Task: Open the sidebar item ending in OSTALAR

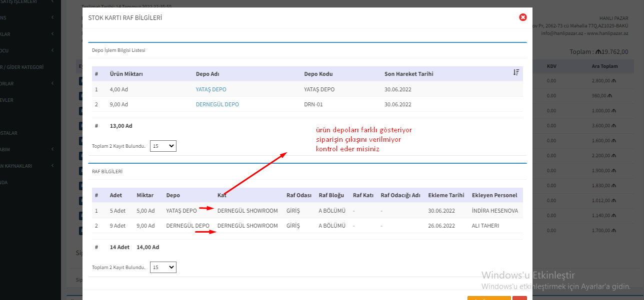Action: pos(9,133)
